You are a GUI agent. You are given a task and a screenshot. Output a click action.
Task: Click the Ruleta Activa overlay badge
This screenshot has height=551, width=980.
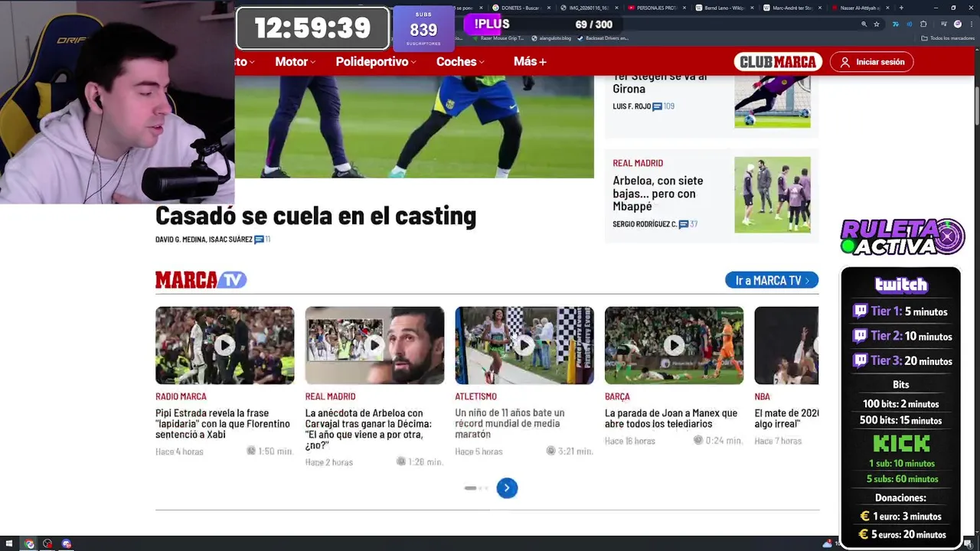pyautogui.click(x=903, y=237)
